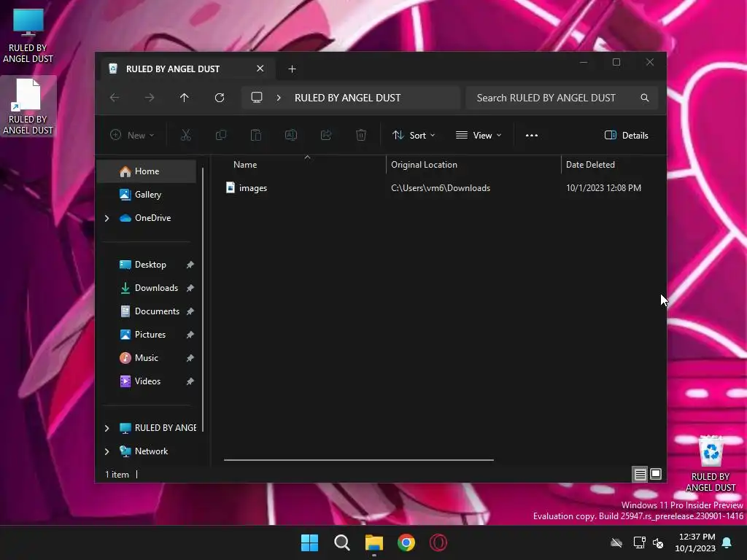Viewport: 747px width, 560px height.
Task: Click the RULED BY ANGEL DUST breadcrumb
Action: pos(347,98)
